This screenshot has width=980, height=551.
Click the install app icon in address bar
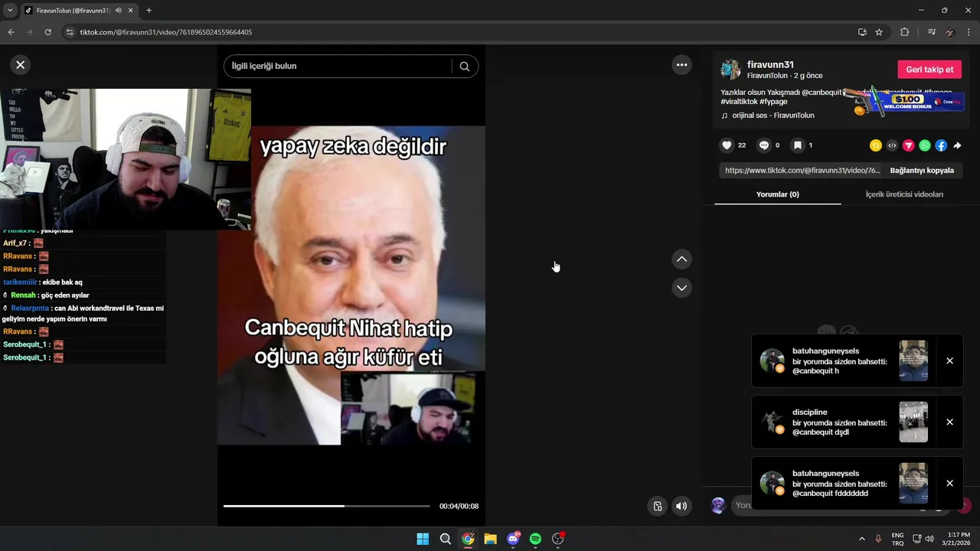862,32
